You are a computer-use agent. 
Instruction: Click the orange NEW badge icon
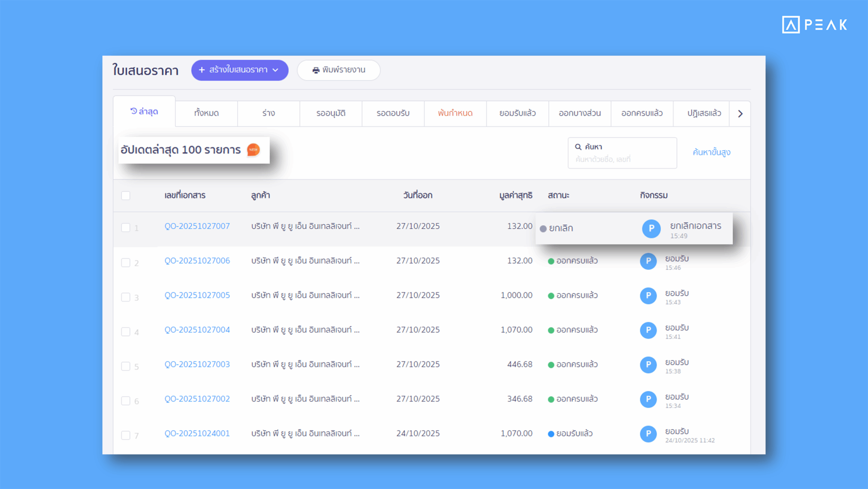tap(253, 150)
